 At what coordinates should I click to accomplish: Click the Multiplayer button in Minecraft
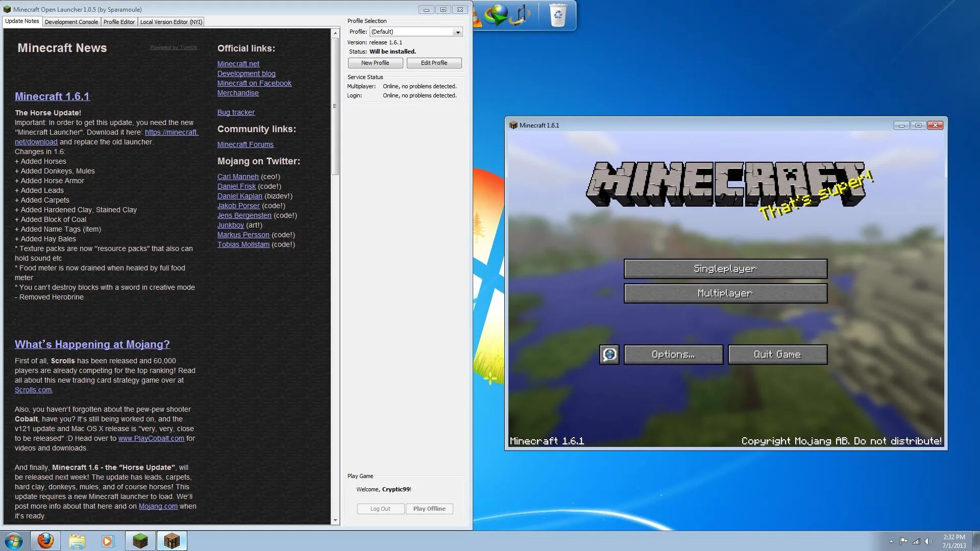tap(726, 293)
